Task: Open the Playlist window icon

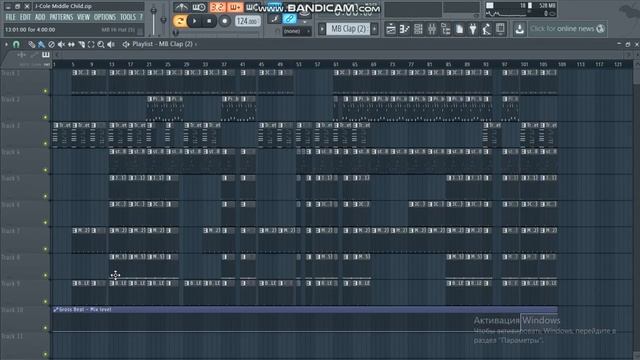Action: 391,29
